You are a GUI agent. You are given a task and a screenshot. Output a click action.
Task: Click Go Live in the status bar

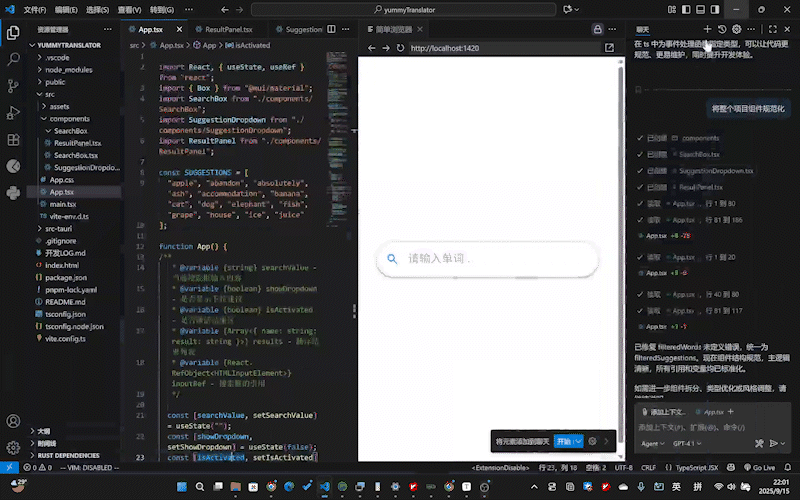(x=759, y=467)
